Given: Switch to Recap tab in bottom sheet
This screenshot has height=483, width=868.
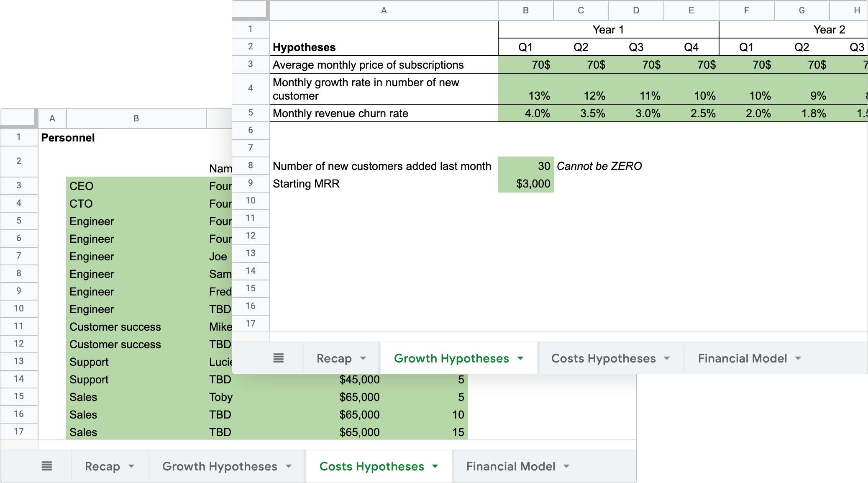Looking at the screenshot, I should tap(102, 466).
